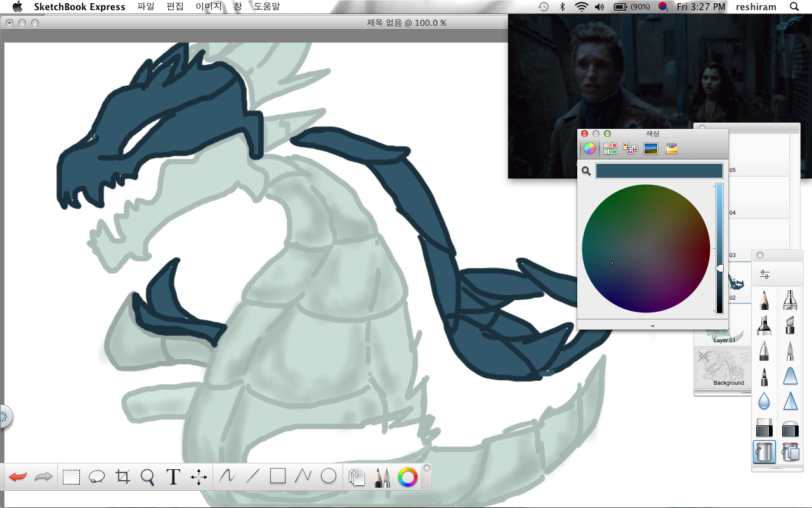The height and width of the screenshot is (508, 812).
Task: Select the Ballpoint pen brush
Action: pos(764,351)
